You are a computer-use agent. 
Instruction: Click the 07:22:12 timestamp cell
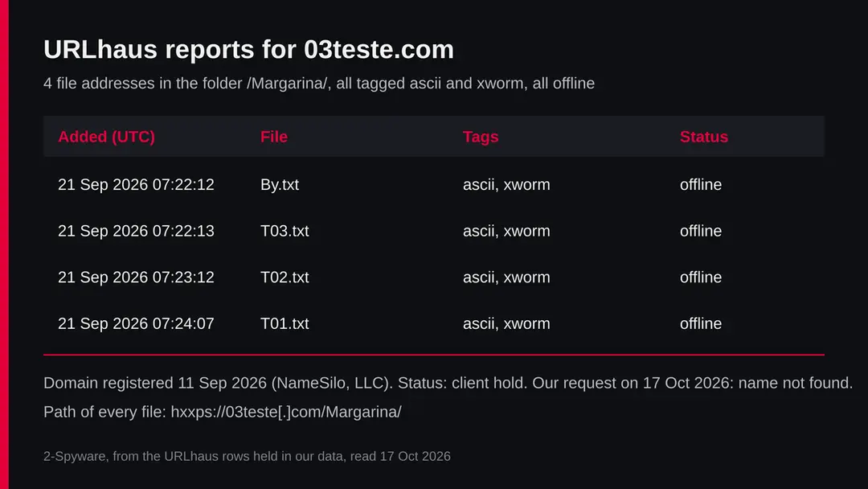tap(136, 184)
